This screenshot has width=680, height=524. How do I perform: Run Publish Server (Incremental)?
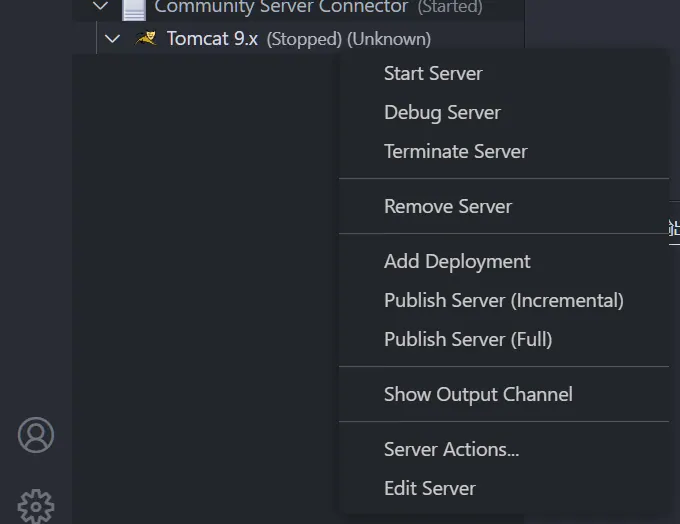503,300
